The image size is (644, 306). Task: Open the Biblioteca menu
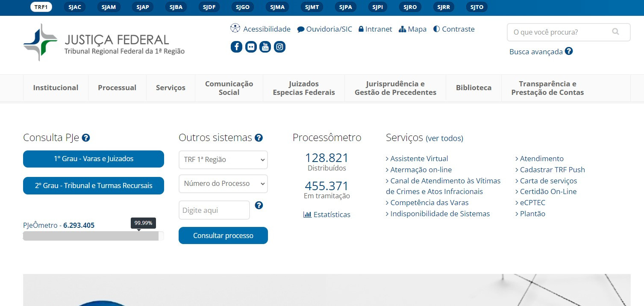[x=473, y=88]
